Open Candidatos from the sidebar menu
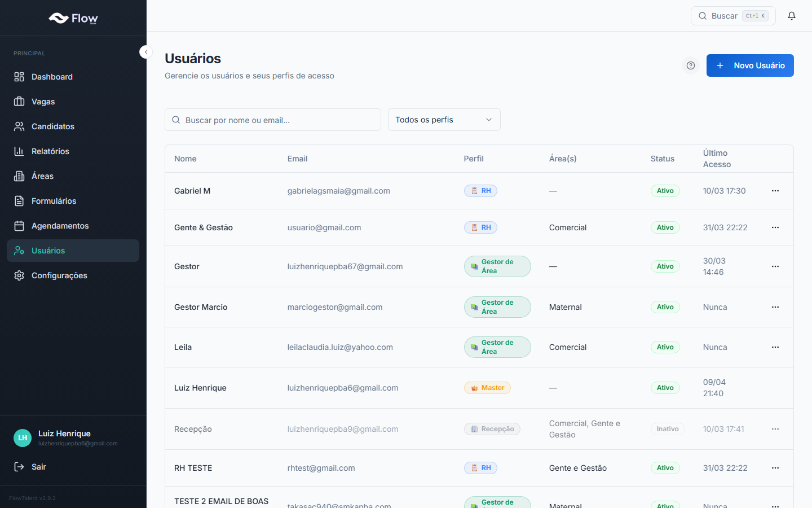This screenshot has width=812, height=508. pyautogui.click(x=53, y=126)
